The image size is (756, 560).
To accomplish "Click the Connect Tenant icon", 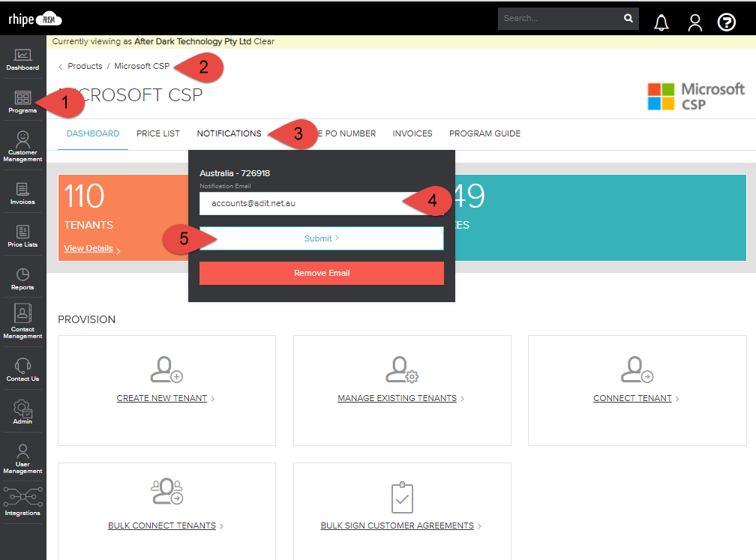I will tap(637, 370).
